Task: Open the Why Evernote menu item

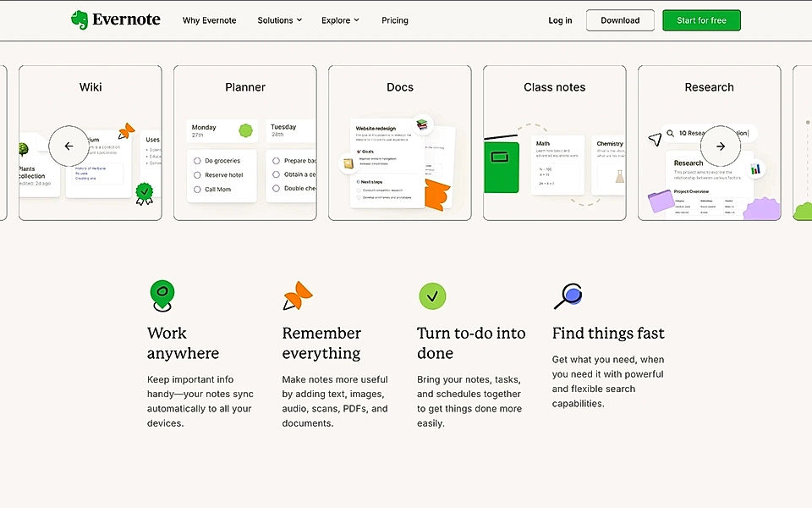Action: tap(209, 19)
